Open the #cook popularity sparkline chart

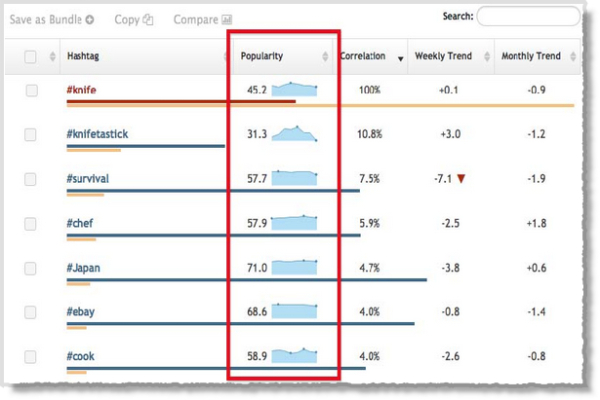[294, 355]
